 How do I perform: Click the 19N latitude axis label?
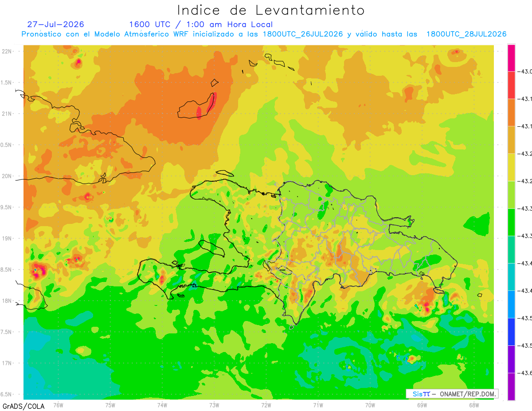tap(7, 238)
